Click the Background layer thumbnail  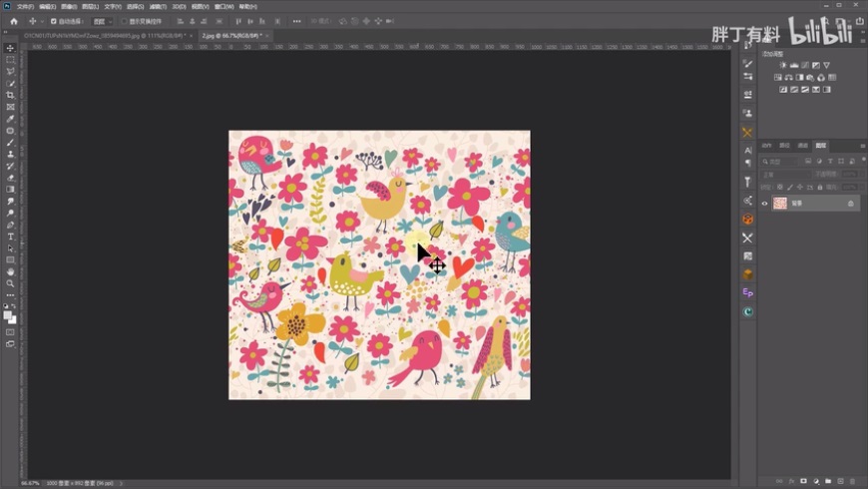(x=780, y=204)
